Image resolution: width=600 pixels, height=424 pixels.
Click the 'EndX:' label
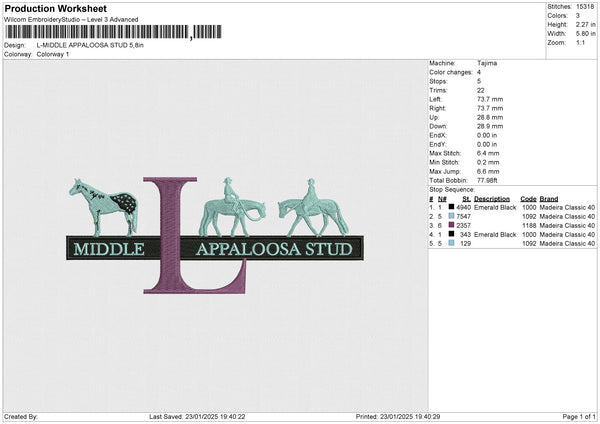438,135
